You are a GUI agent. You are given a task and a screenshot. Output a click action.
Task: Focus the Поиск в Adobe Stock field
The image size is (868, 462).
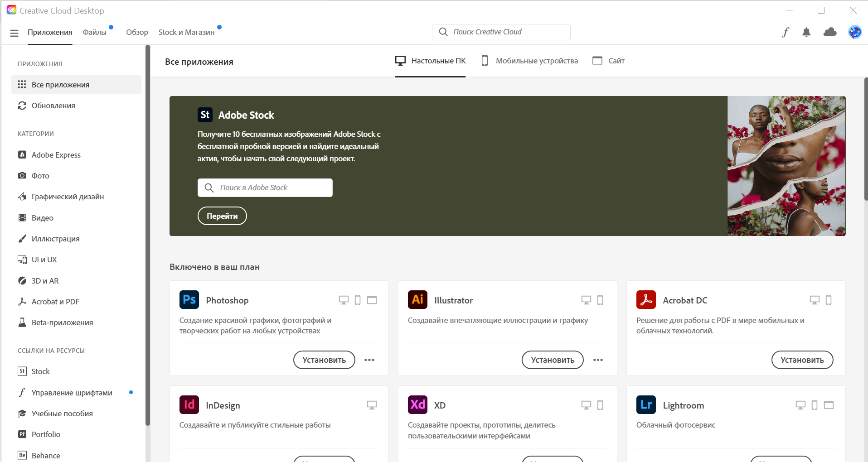[x=265, y=188]
